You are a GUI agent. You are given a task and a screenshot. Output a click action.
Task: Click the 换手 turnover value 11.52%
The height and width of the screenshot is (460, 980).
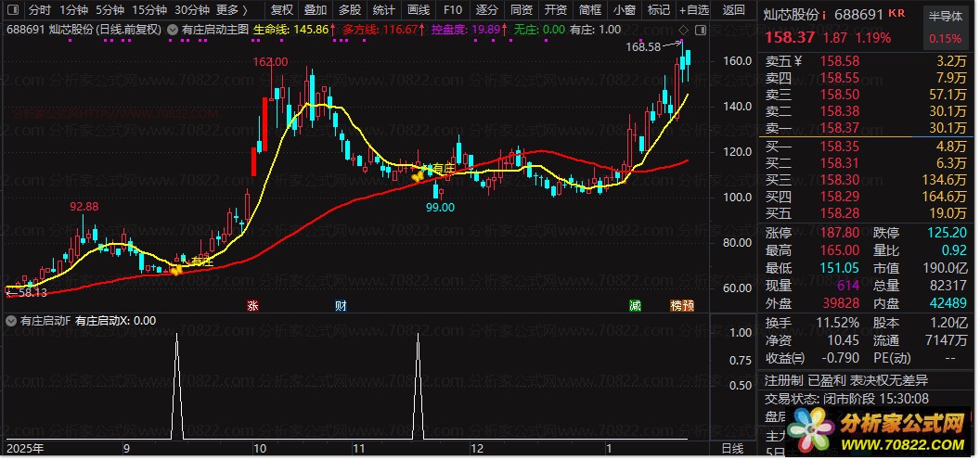[837, 323]
